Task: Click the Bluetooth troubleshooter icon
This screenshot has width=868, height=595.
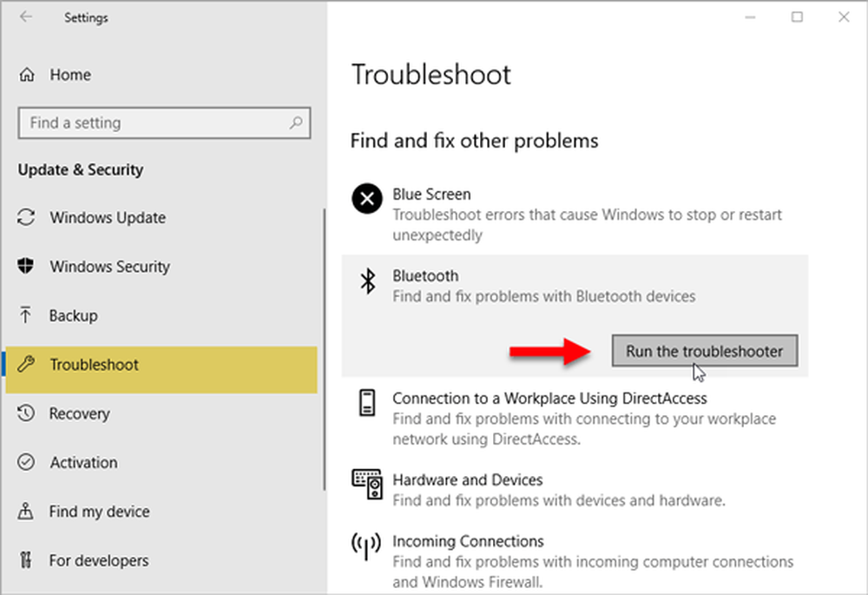Action: (368, 281)
